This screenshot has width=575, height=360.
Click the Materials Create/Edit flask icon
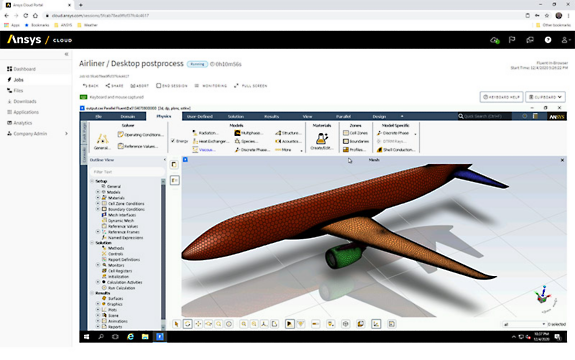coord(322,140)
